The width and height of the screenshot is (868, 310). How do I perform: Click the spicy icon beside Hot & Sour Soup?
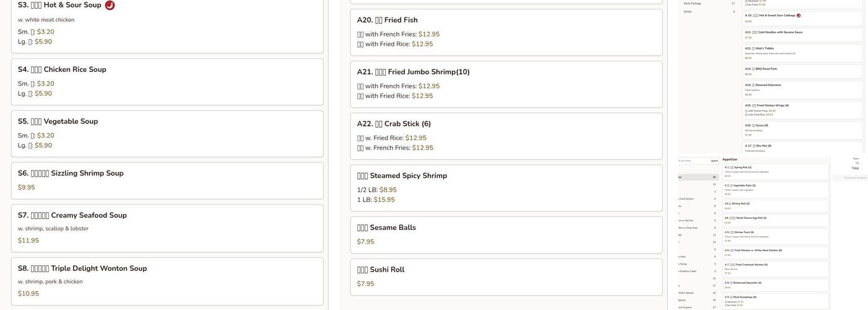(110, 6)
